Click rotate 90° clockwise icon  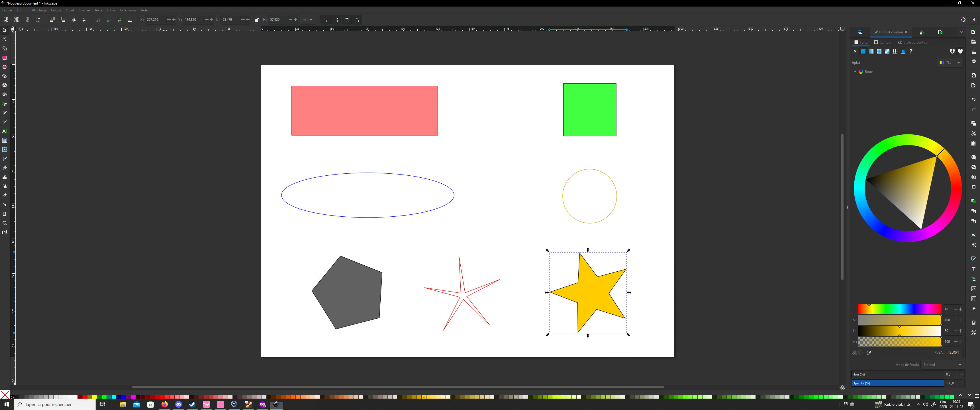63,20
